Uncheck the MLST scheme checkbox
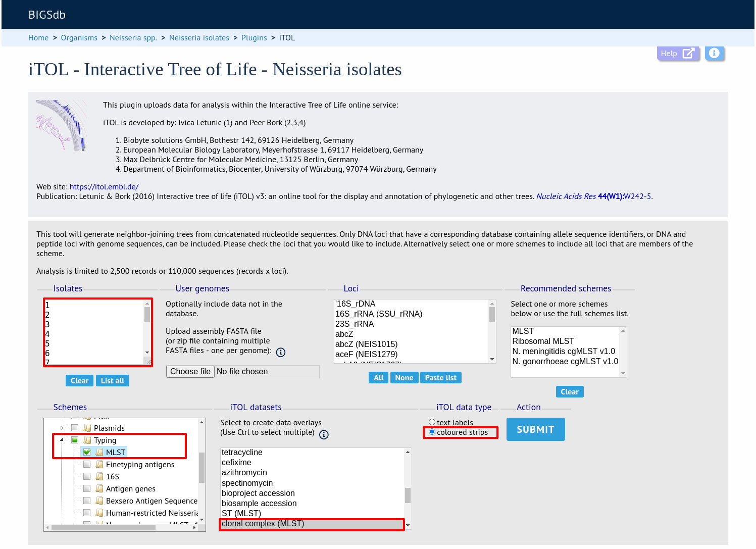 click(87, 452)
